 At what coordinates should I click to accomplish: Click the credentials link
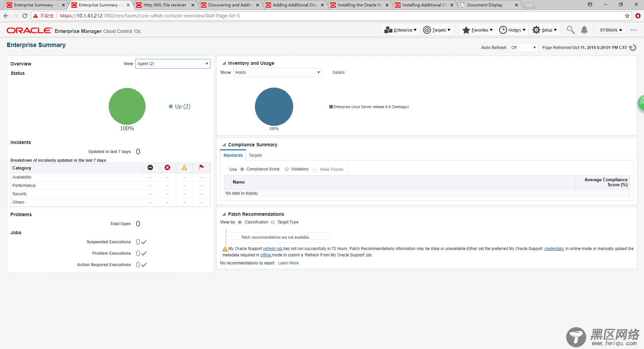[x=554, y=249]
